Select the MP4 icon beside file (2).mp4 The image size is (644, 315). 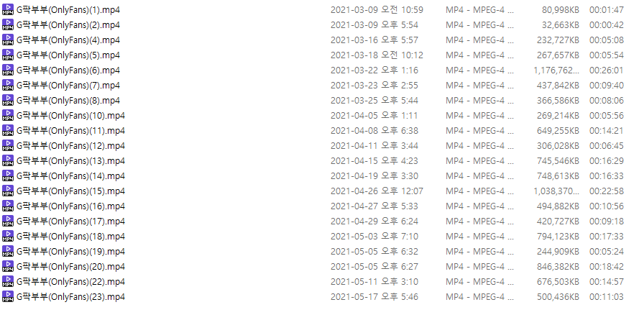click(8, 24)
